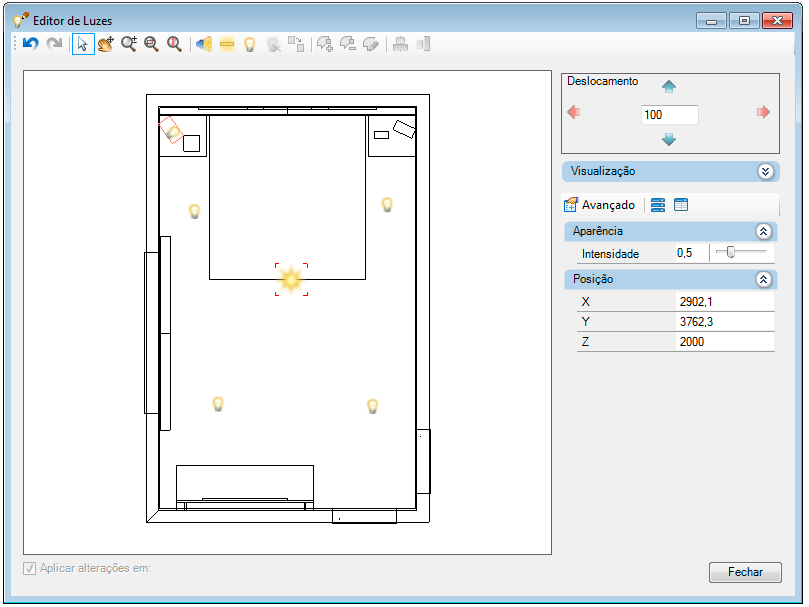Add a linear light with yellow bar icon
809x607 pixels.
click(227, 44)
